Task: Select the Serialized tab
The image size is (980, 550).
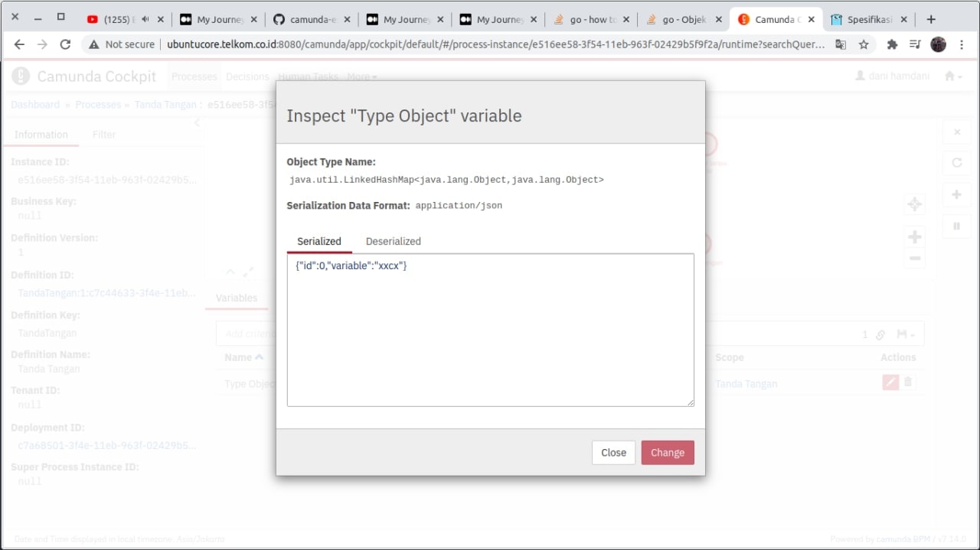Action: pos(319,241)
